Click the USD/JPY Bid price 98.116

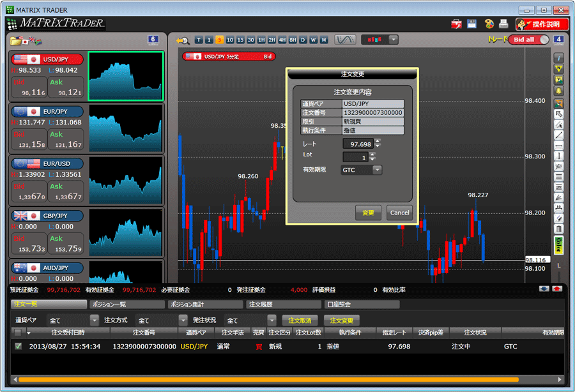[x=29, y=87]
